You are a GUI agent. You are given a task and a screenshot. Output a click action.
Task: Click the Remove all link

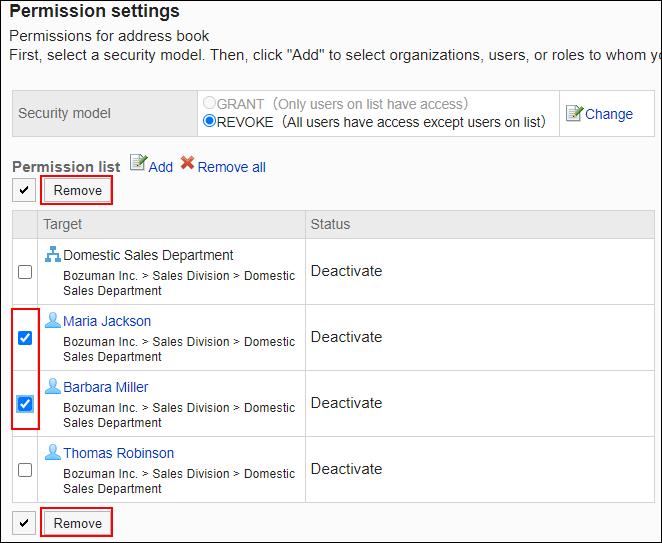click(x=231, y=167)
